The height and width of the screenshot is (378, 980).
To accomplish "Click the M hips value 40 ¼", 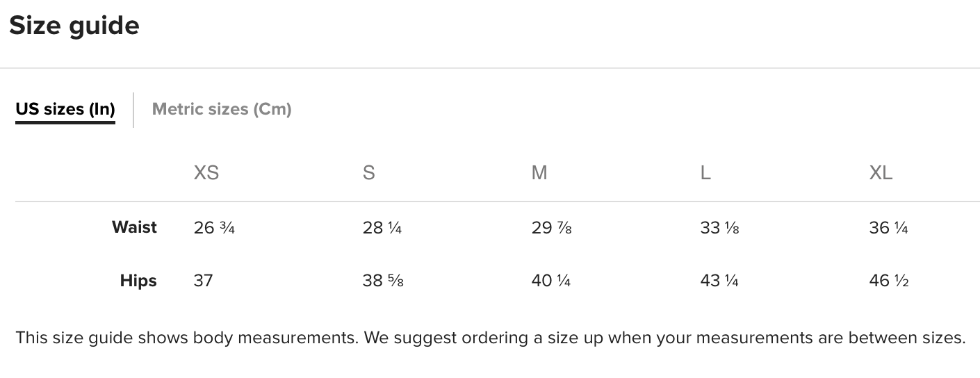I will click(551, 281).
